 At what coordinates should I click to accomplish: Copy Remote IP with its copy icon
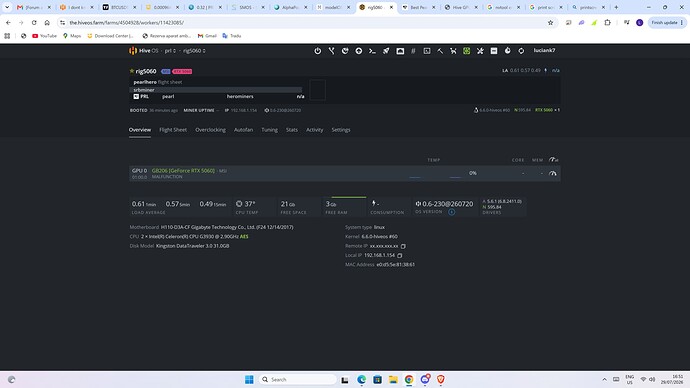tap(403, 246)
